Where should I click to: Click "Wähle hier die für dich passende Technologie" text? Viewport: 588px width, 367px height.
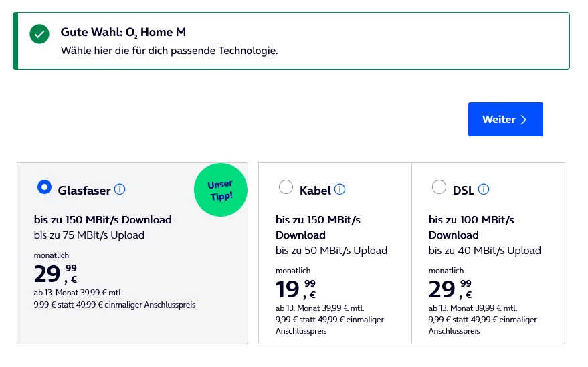tap(169, 51)
